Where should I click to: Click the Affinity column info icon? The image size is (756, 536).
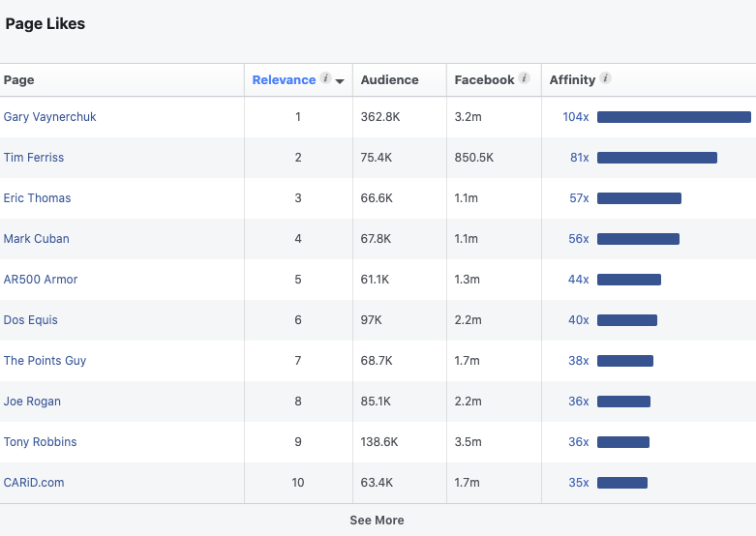606,77
